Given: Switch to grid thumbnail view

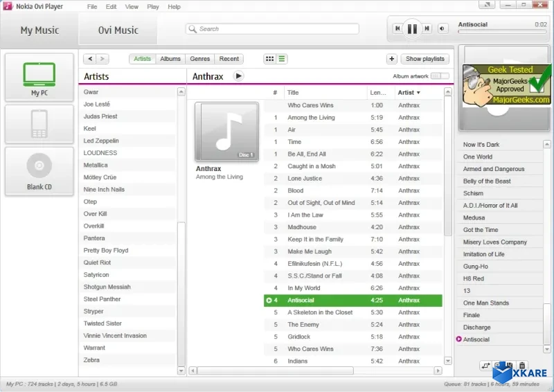Looking at the screenshot, I should 269,59.
